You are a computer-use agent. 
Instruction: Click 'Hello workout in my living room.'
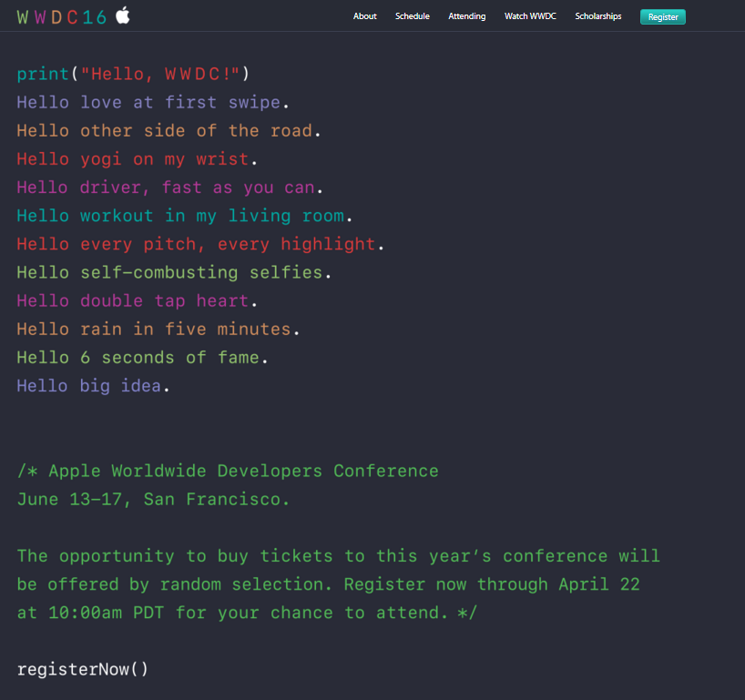coord(185,216)
